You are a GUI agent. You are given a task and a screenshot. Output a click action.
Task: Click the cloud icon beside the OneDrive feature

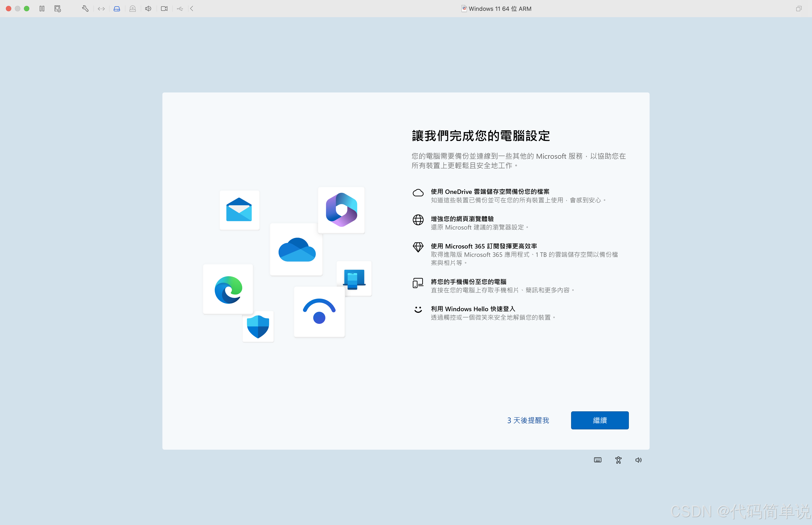pyautogui.click(x=418, y=193)
